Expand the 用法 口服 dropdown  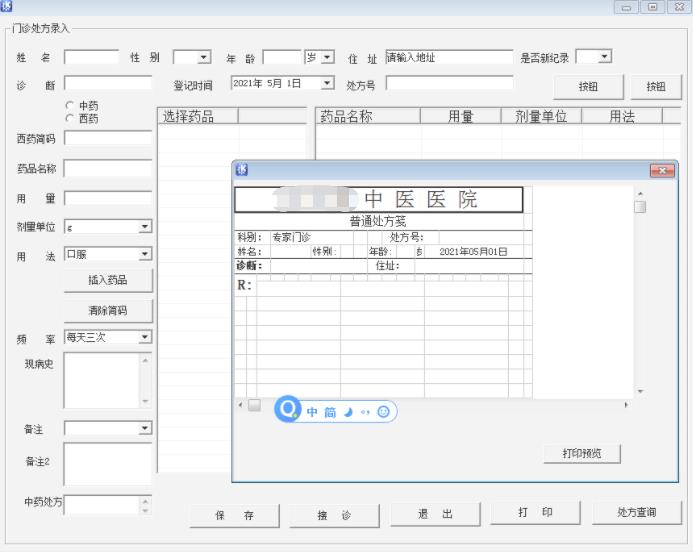coord(144,255)
